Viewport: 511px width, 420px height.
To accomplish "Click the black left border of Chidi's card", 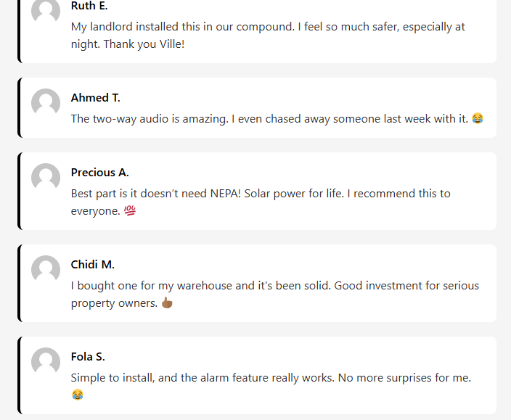I will 19,283.
